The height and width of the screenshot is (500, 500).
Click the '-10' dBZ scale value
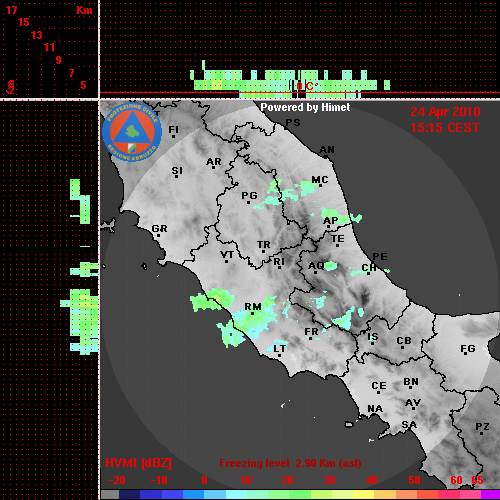click(159, 480)
